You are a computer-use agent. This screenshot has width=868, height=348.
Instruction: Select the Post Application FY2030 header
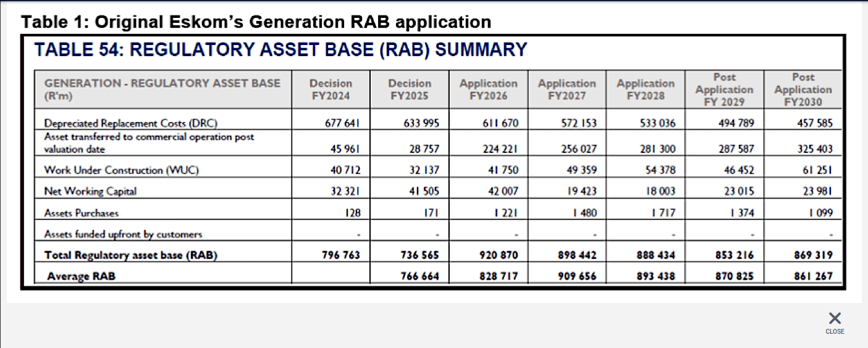point(803,89)
